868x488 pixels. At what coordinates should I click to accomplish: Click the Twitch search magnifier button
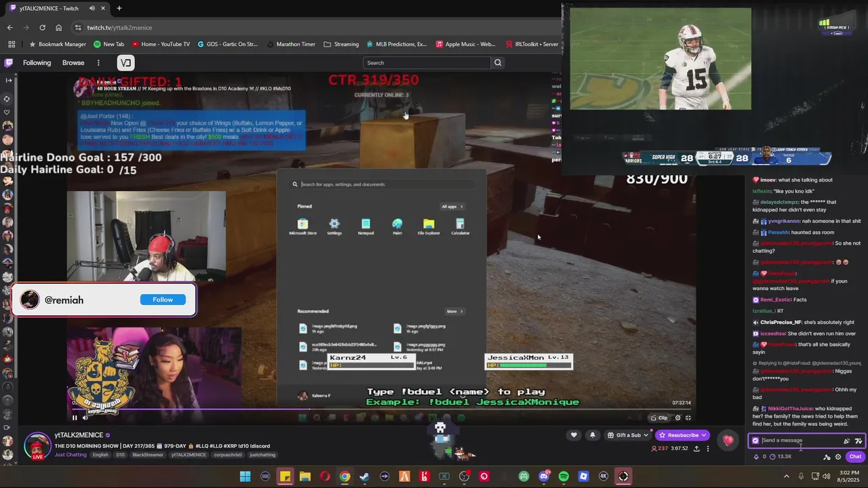[x=498, y=63]
